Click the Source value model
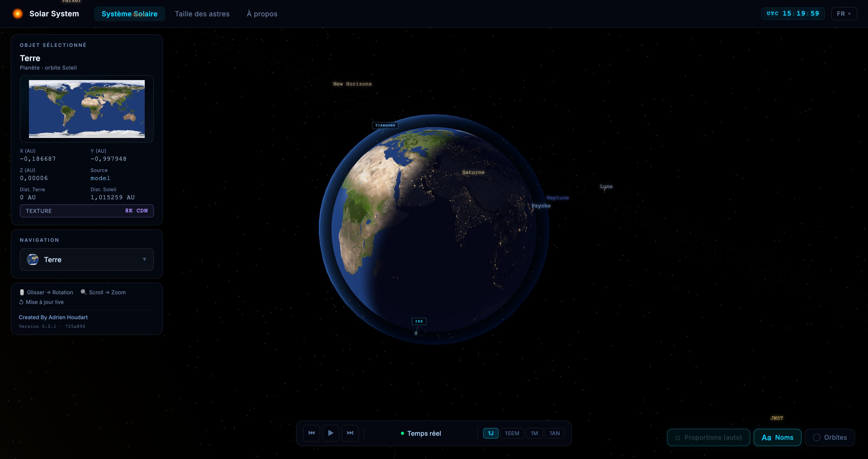Image resolution: width=868 pixels, height=459 pixels. pos(100,178)
